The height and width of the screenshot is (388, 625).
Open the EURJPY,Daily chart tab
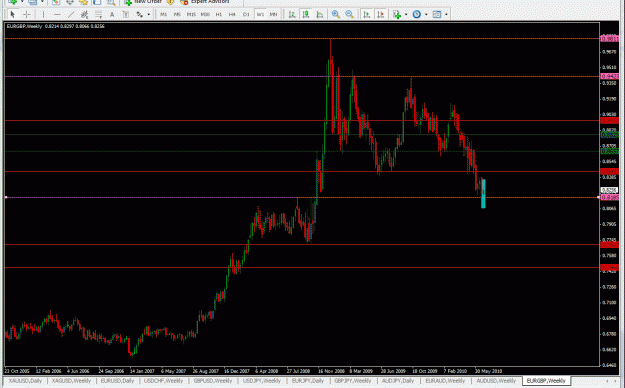(x=308, y=381)
